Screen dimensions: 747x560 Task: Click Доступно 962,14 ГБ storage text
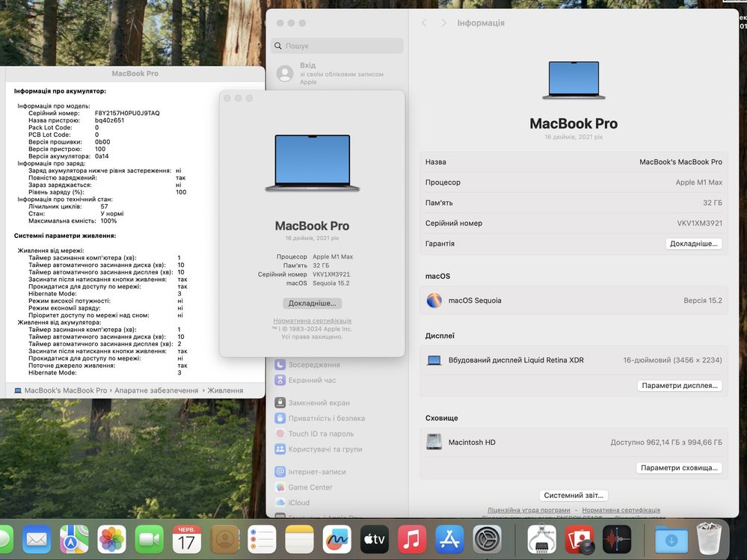click(x=666, y=443)
